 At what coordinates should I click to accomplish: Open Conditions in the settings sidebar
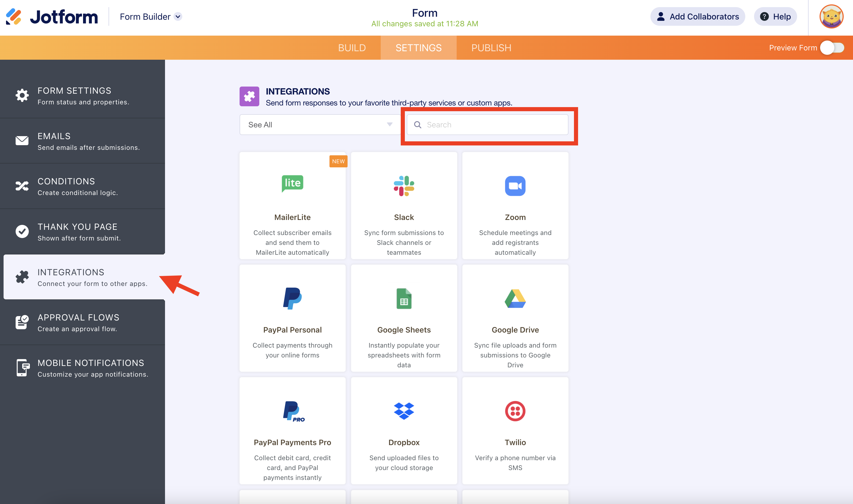[83, 186]
